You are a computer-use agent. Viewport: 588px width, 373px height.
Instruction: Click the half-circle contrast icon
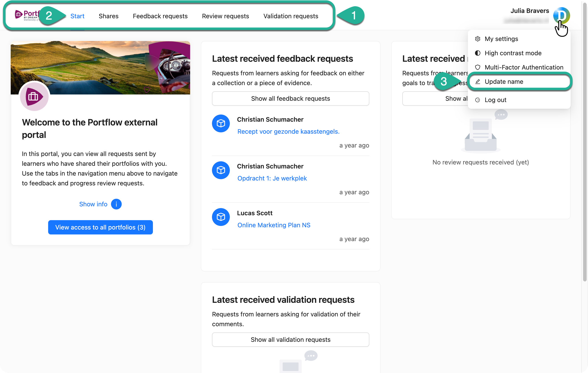[x=477, y=53]
